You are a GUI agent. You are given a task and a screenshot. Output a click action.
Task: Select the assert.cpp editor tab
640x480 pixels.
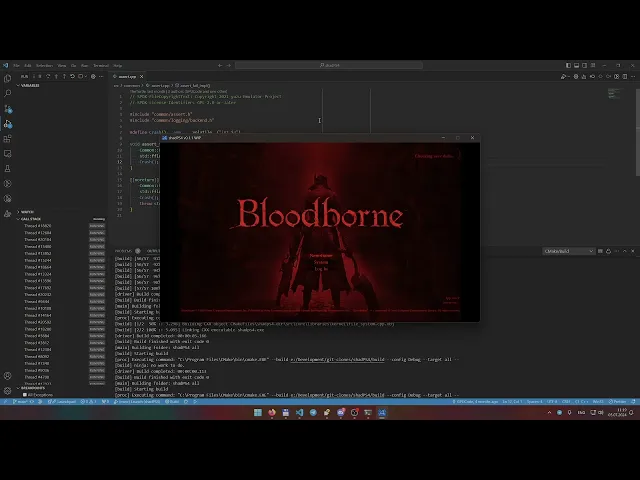coord(127,76)
